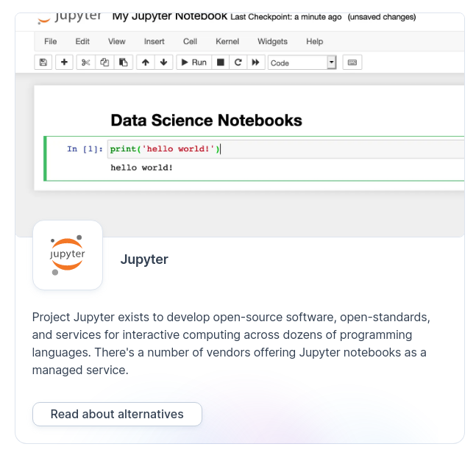Click the Data Science Notebooks heading
This screenshot has height=455, width=476.
point(207,121)
